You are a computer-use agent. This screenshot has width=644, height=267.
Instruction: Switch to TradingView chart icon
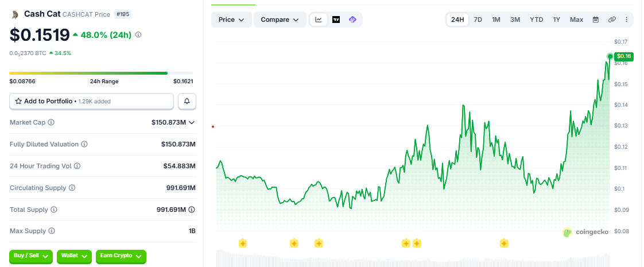point(336,20)
